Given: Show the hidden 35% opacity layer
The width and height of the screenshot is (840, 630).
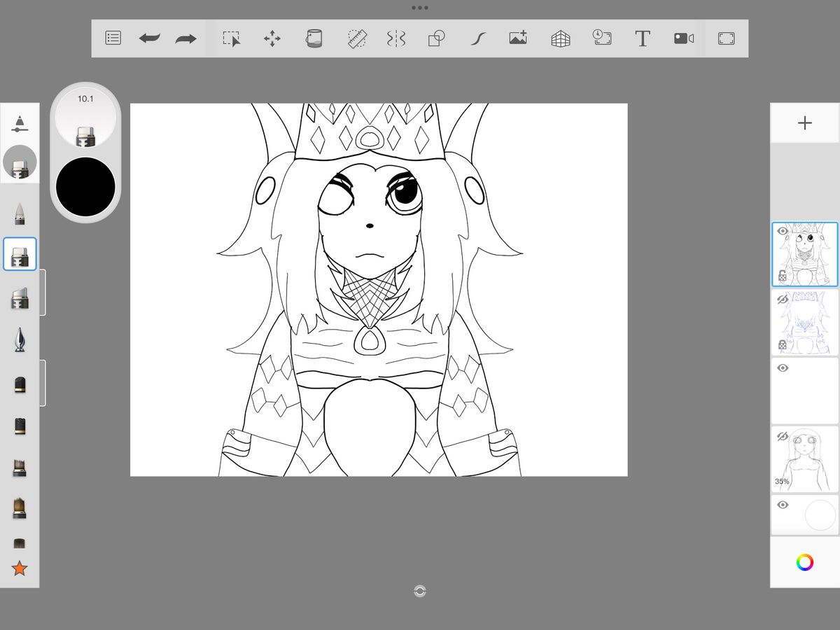Looking at the screenshot, I should pos(783,436).
